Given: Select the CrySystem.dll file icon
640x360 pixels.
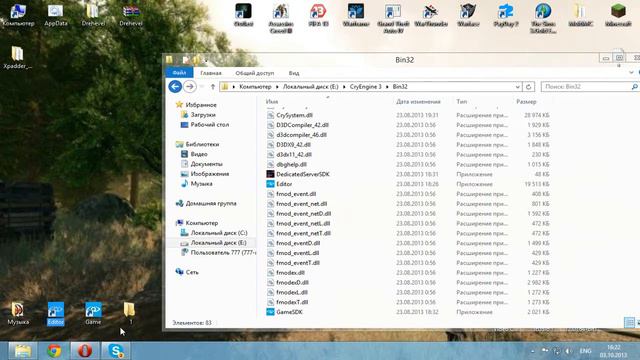Looking at the screenshot, I should tap(270, 115).
